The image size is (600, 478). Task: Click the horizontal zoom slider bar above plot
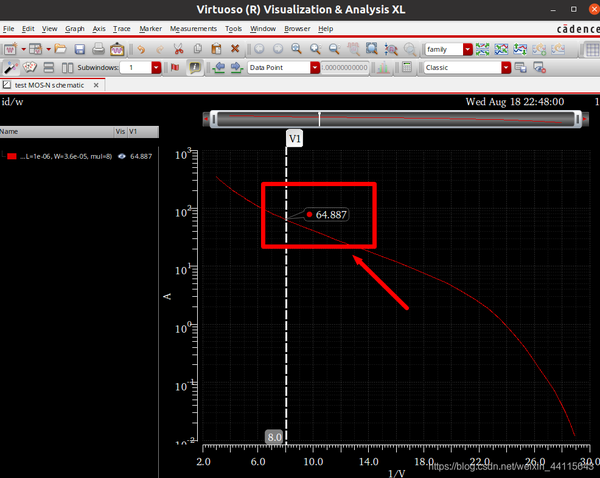396,119
